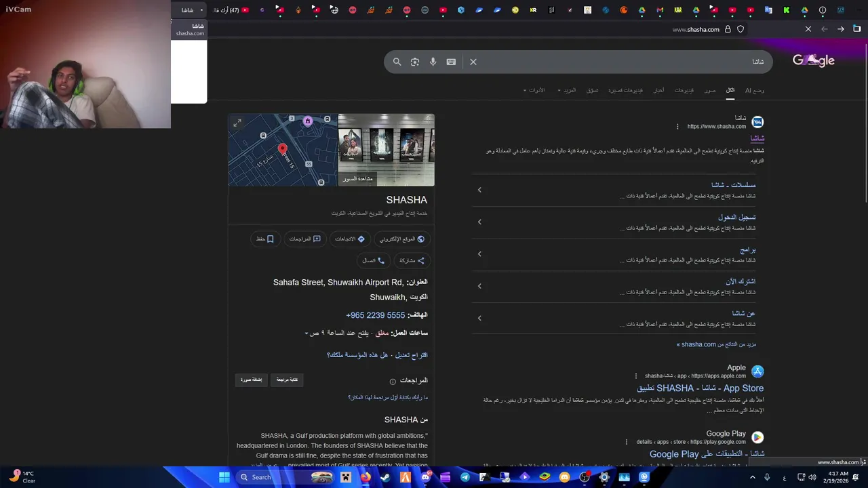Switch to the تسوّق shopping tab
868x488 pixels.
pyautogui.click(x=592, y=90)
